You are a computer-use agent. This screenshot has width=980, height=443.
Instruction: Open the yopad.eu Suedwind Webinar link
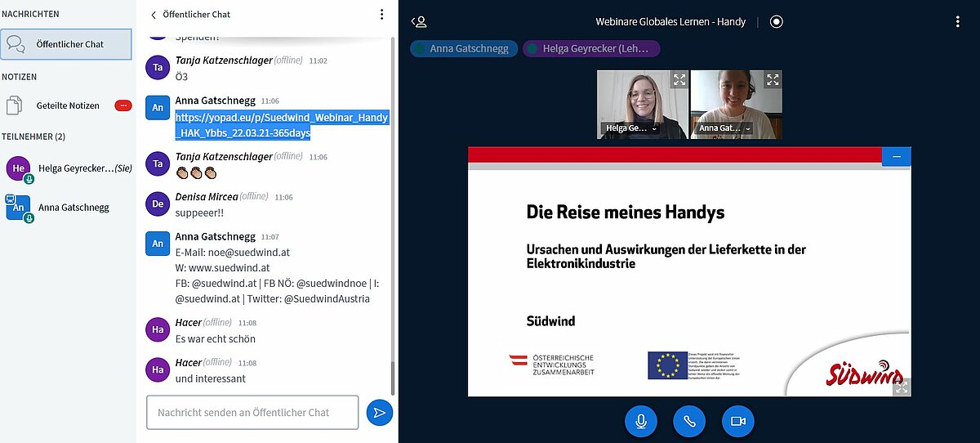(x=282, y=125)
